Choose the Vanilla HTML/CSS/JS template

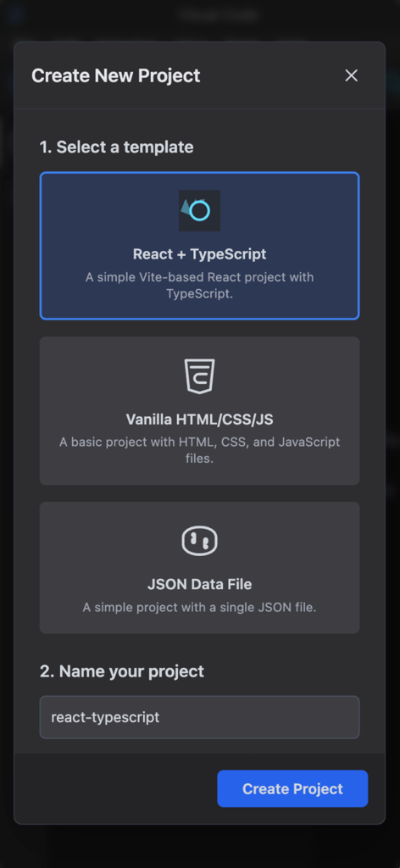200,411
